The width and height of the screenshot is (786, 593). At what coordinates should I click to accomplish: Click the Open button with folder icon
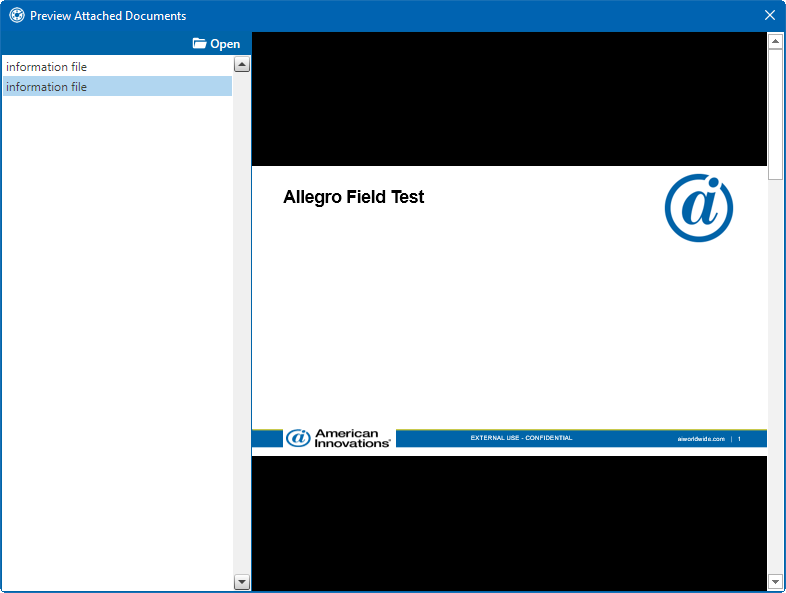pos(216,44)
